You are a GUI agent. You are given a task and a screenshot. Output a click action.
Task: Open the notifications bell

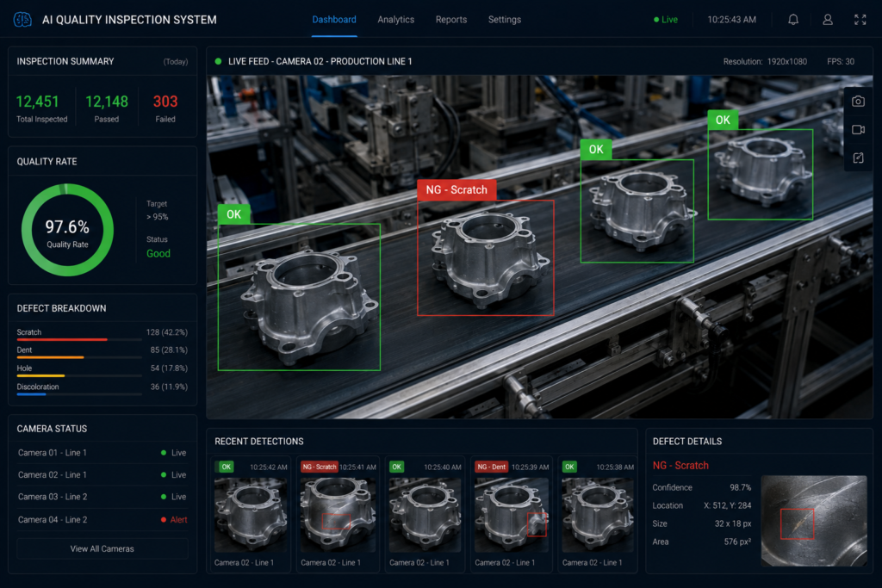tap(793, 20)
